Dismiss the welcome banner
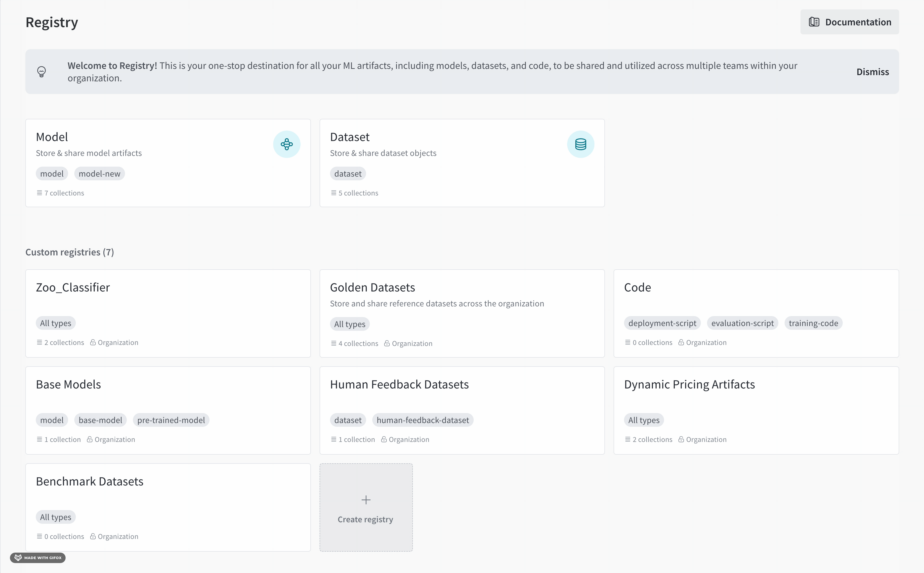This screenshot has width=924, height=573. point(873,72)
